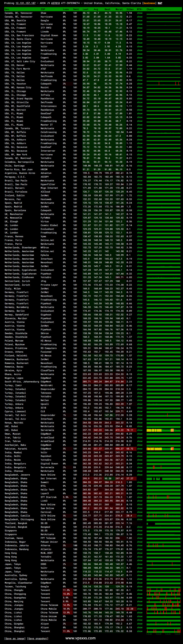Show MTR for Seattle Google row
This screenshot has height=644, width=183.
(140, 21)
